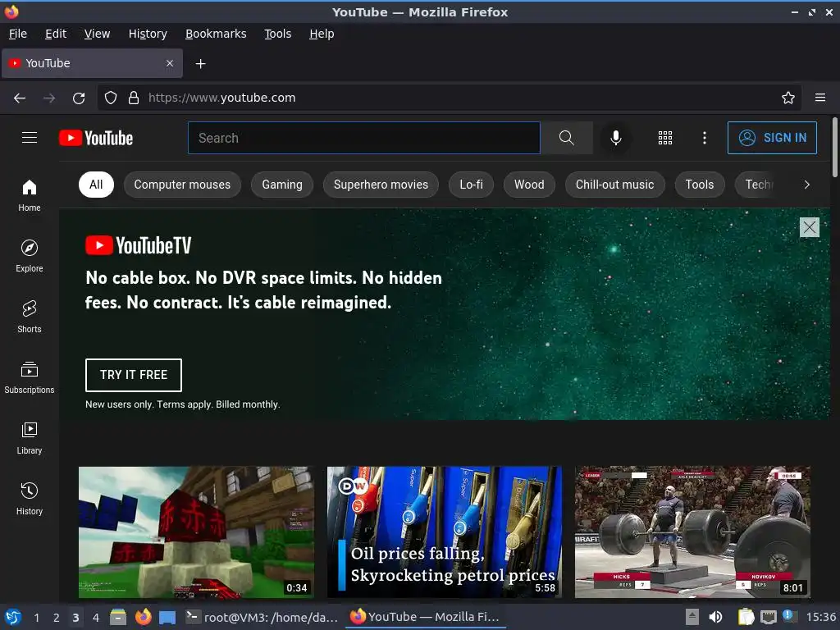
Task: Select the Superhero movies chip
Action: [x=381, y=185]
